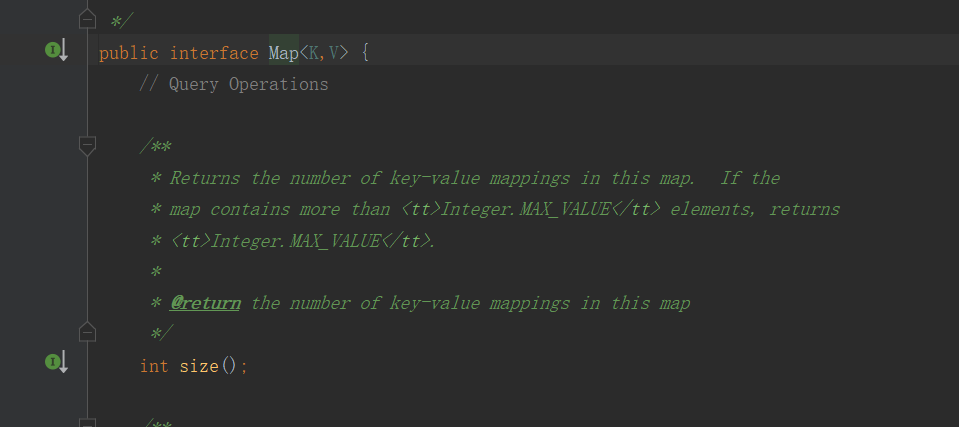Click fold marker at comment end above size()
The height and width of the screenshot is (427, 959).
[x=87, y=332]
